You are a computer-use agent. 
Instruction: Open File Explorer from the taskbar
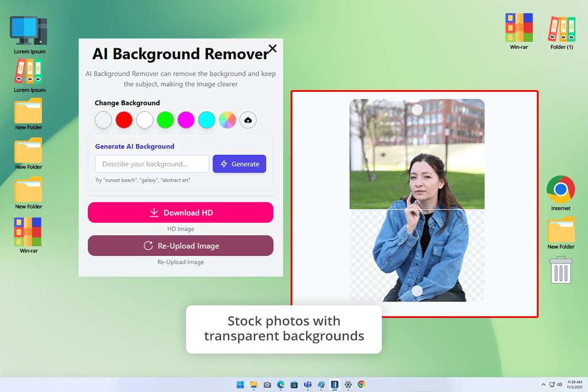(x=254, y=385)
